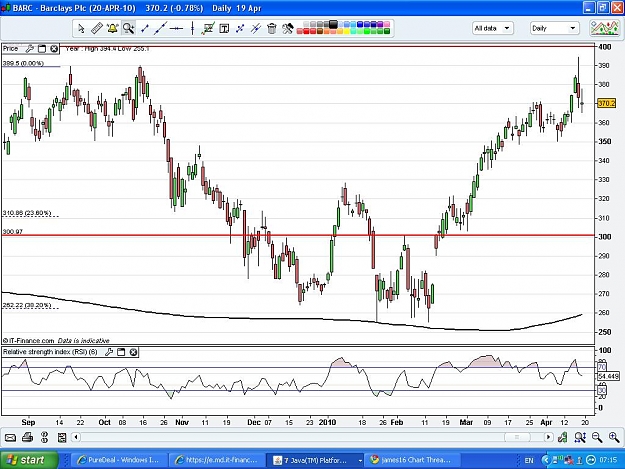Pick the purple color swatch
This screenshot has height=469, width=625.
coord(380,24)
